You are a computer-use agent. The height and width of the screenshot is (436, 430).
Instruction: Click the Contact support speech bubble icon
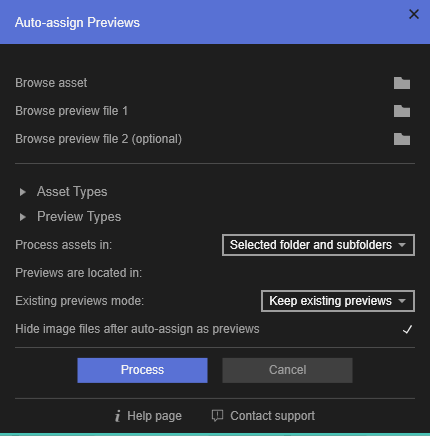coord(217,416)
